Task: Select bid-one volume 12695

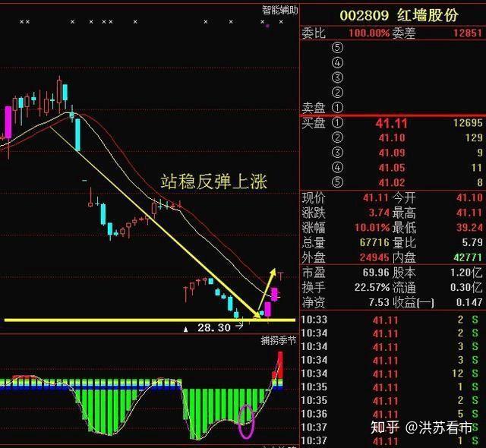Action: click(x=468, y=123)
